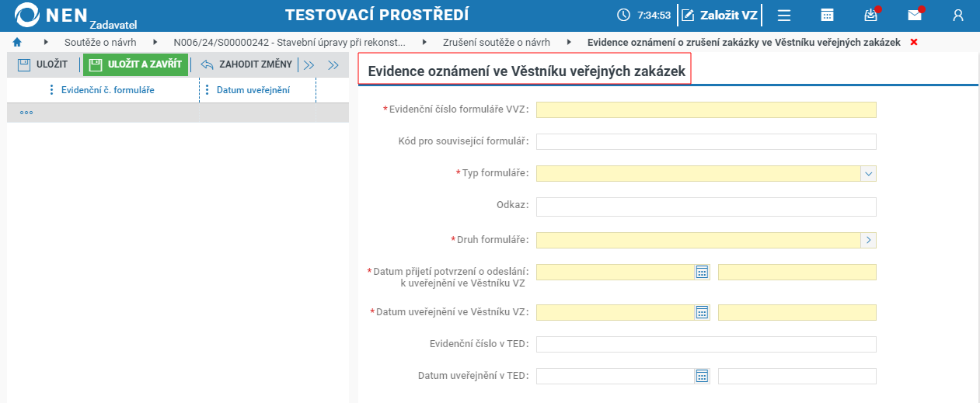Open Evidenční č. formuláře column options

tap(51, 90)
